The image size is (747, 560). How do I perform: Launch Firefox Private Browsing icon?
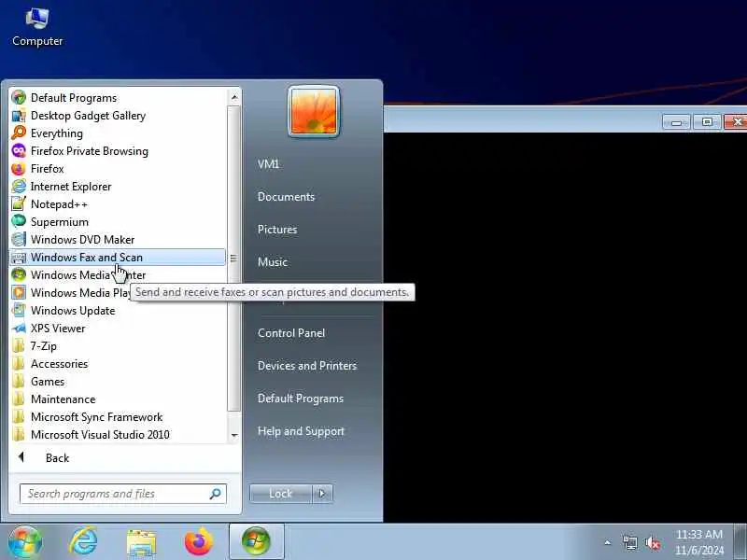click(19, 151)
